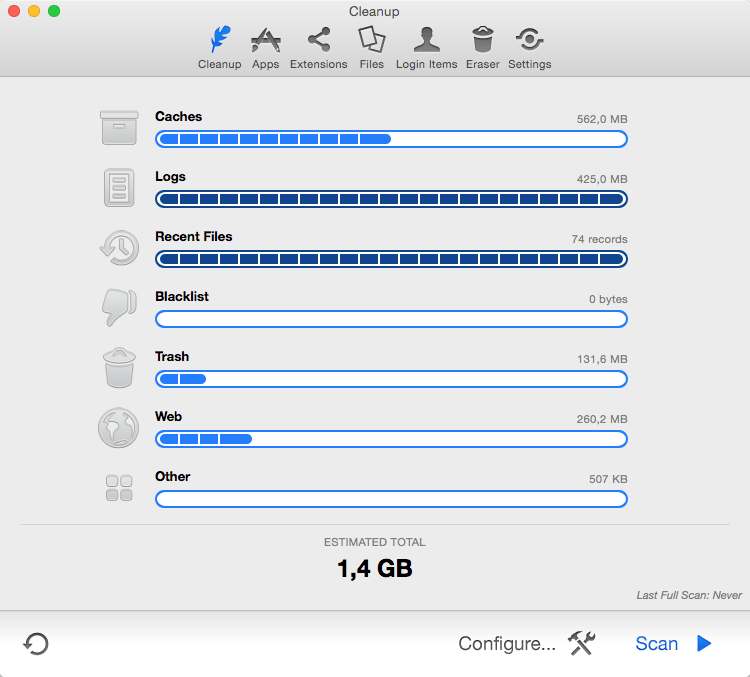Click the Blacklist label

(x=182, y=297)
